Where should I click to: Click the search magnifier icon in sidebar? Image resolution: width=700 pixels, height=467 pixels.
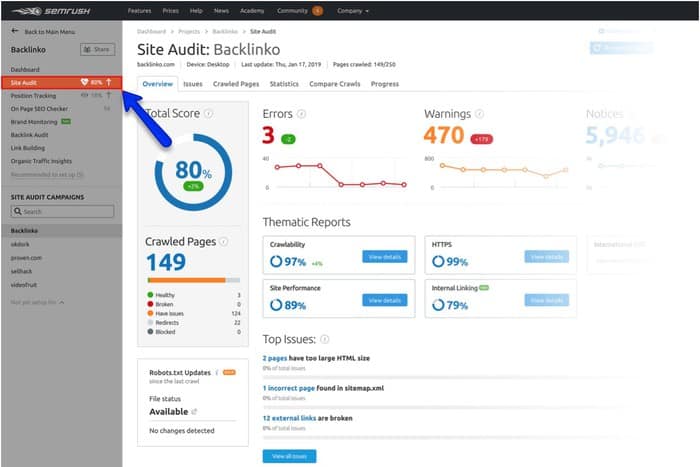(17, 211)
